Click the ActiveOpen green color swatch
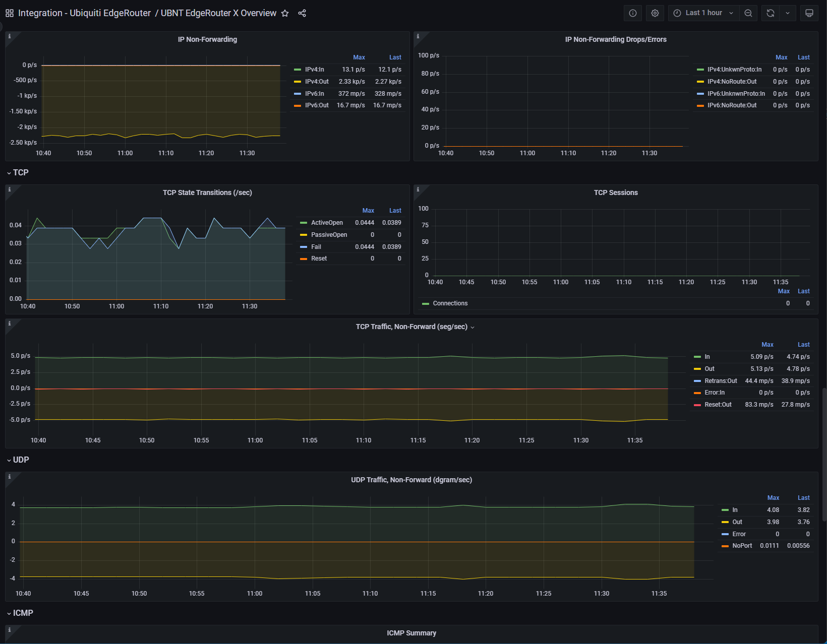827x644 pixels. (x=304, y=223)
